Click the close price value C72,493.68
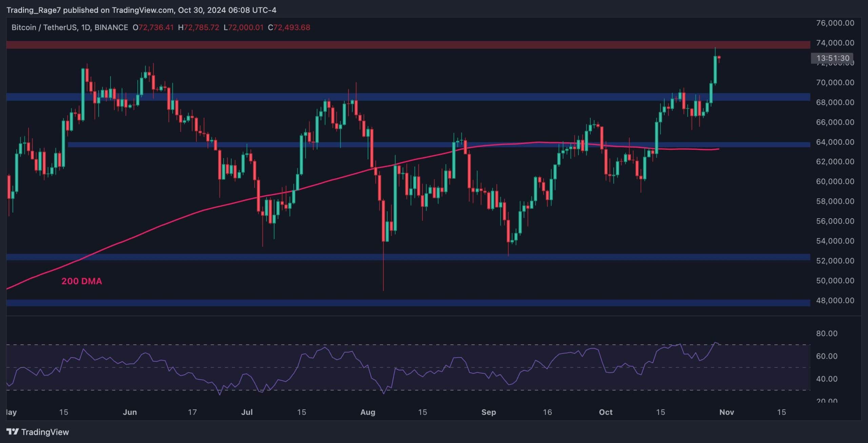Screen dimensions: 868x443 click(x=289, y=27)
